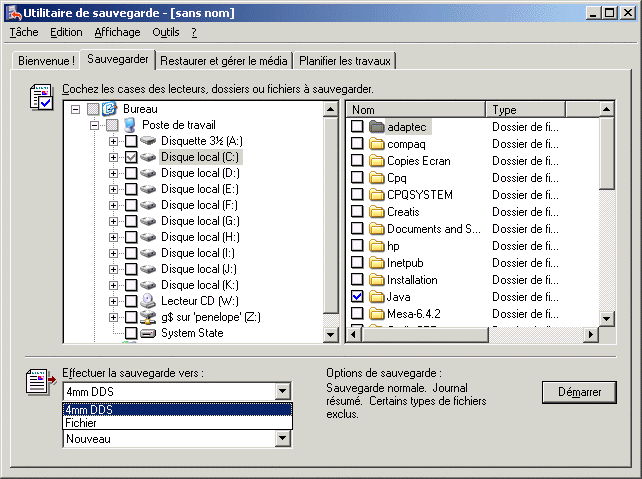The height and width of the screenshot is (479, 642).
Task: Click the adaptec folder icon
Action: (x=377, y=127)
